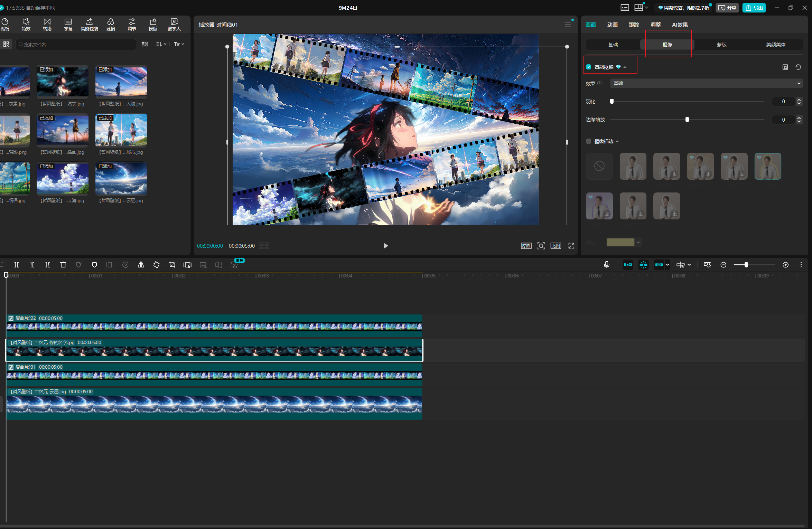Image resolution: width=812 pixels, height=529 pixels.
Task: Click the 分享 share button
Action: (x=727, y=8)
